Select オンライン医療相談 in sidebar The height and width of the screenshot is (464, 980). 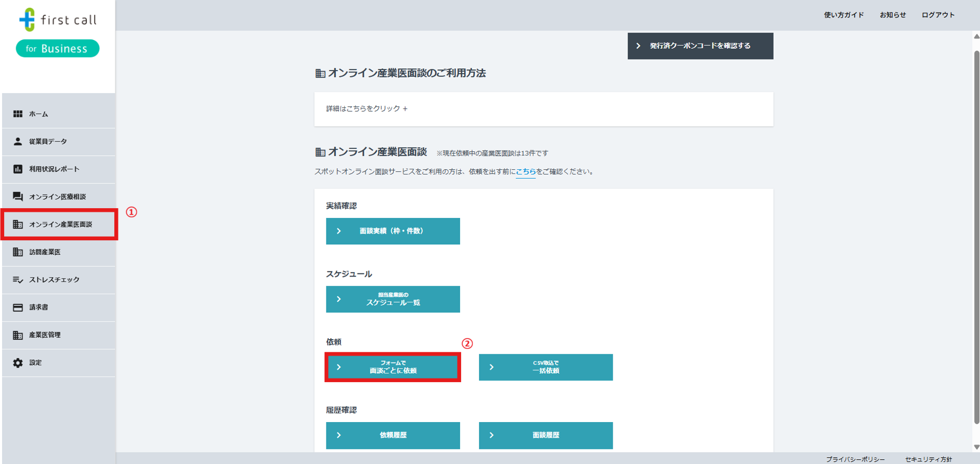[58, 197]
